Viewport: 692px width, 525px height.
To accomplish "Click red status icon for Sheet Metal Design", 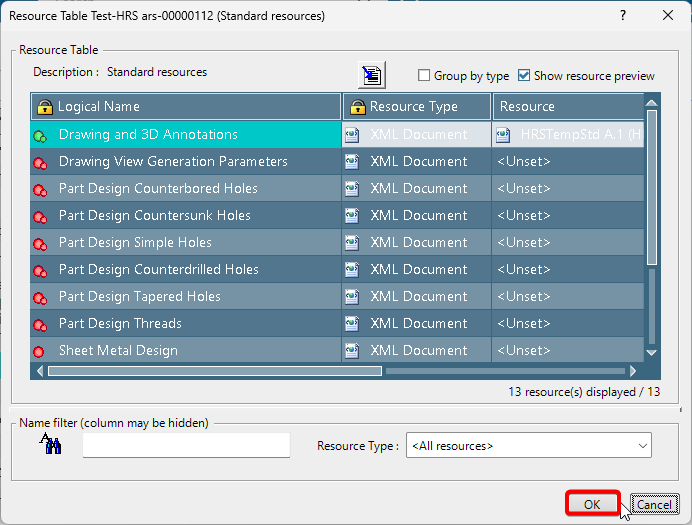I will 39,352.
